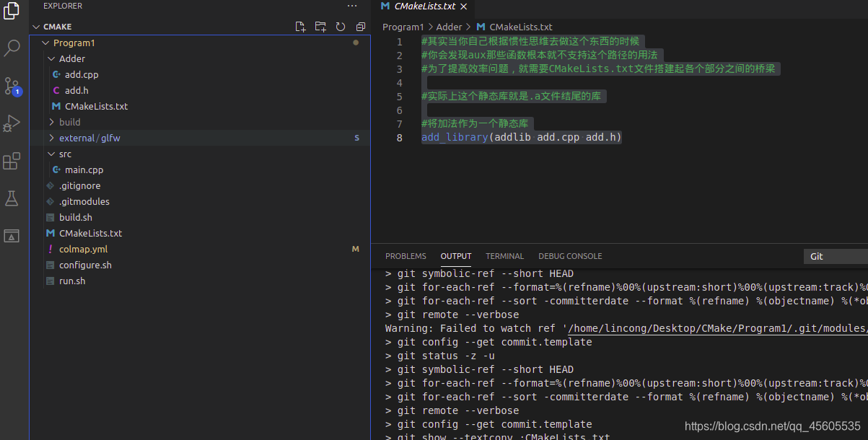
Task: Switch to the TERMINAL panel tab
Action: click(505, 256)
